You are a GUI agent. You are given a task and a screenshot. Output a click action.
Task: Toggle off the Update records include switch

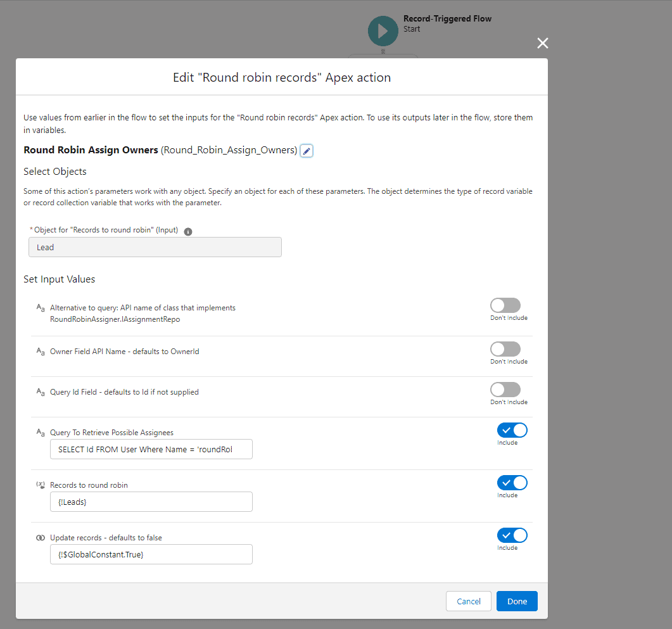(x=512, y=536)
